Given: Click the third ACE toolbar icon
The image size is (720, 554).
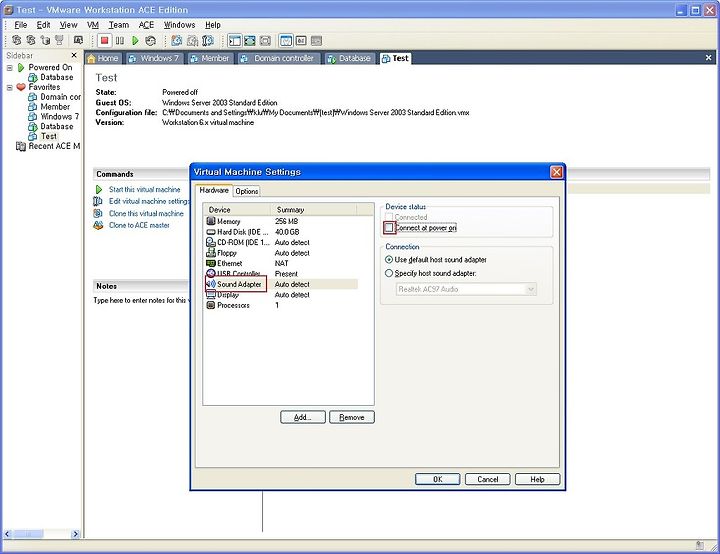Looking at the screenshot, I should tap(45, 40).
